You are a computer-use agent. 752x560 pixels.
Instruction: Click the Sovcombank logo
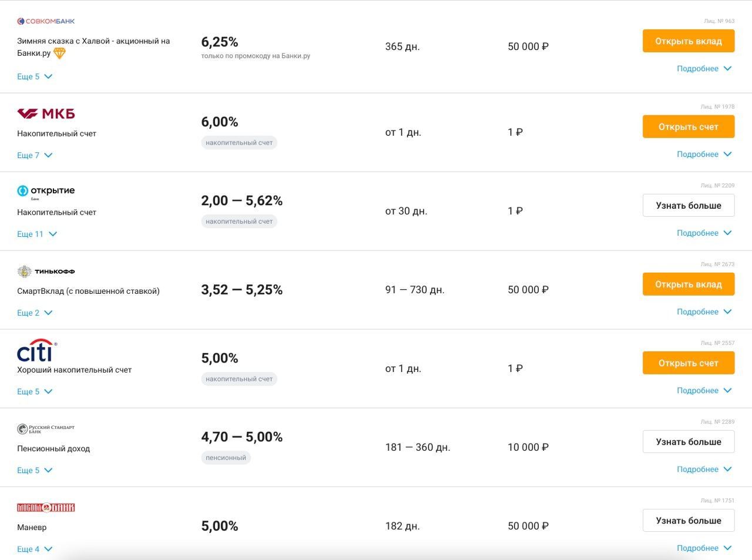point(46,21)
